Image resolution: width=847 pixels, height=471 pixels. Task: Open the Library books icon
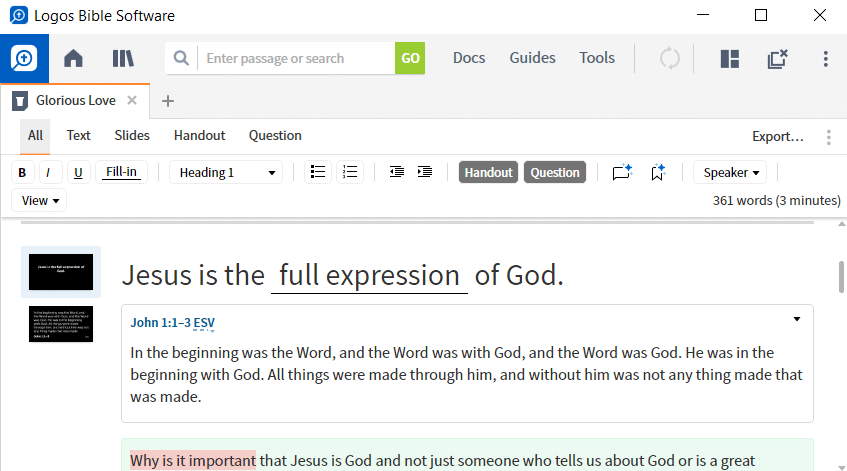click(x=123, y=58)
